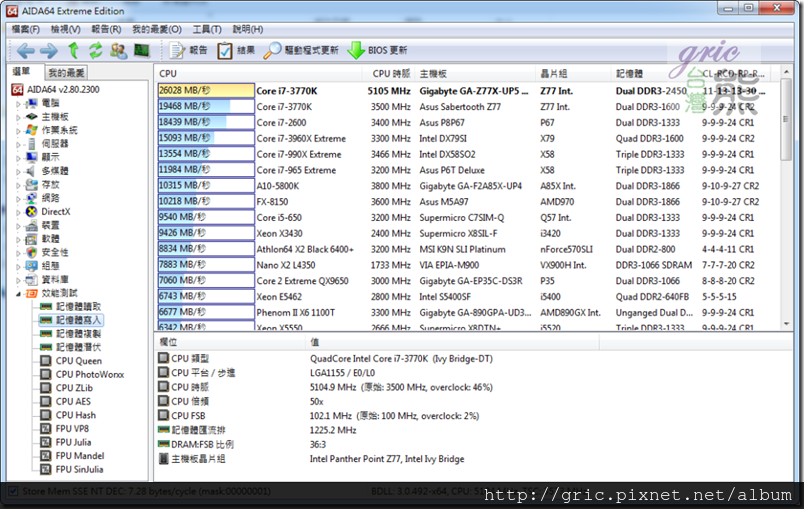804x509 pixels.
Task: Expand the DirectX tree node
Action: [x=19, y=211]
